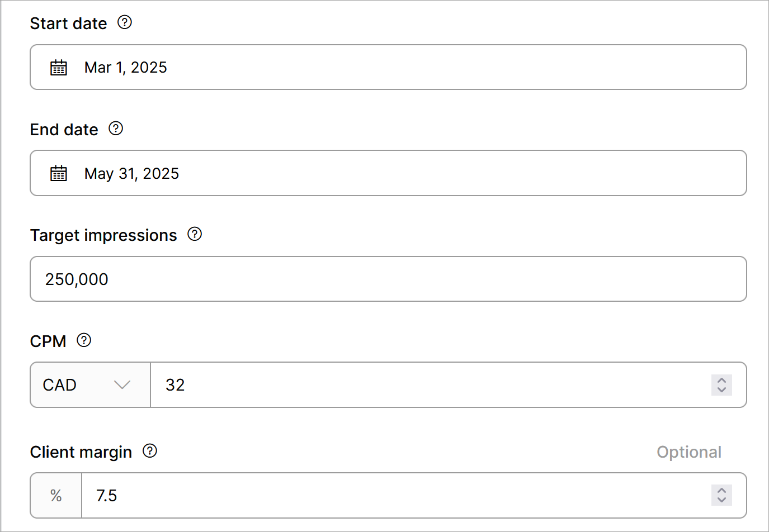
Task: Click the End date field showing May 31, 2025
Action: click(391, 173)
